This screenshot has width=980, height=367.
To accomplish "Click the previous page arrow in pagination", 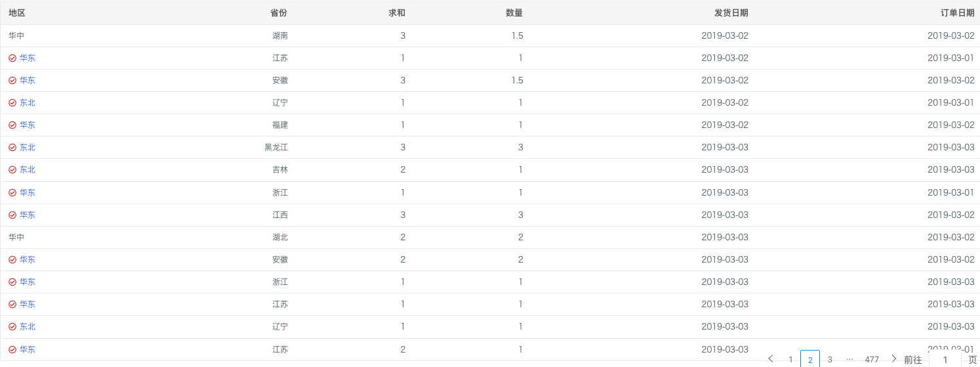I will (x=771, y=359).
